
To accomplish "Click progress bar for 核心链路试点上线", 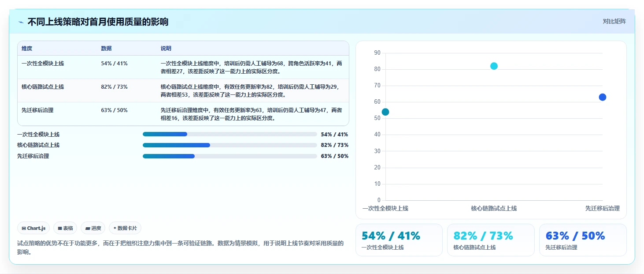I will pyautogui.click(x=230, y=145).
